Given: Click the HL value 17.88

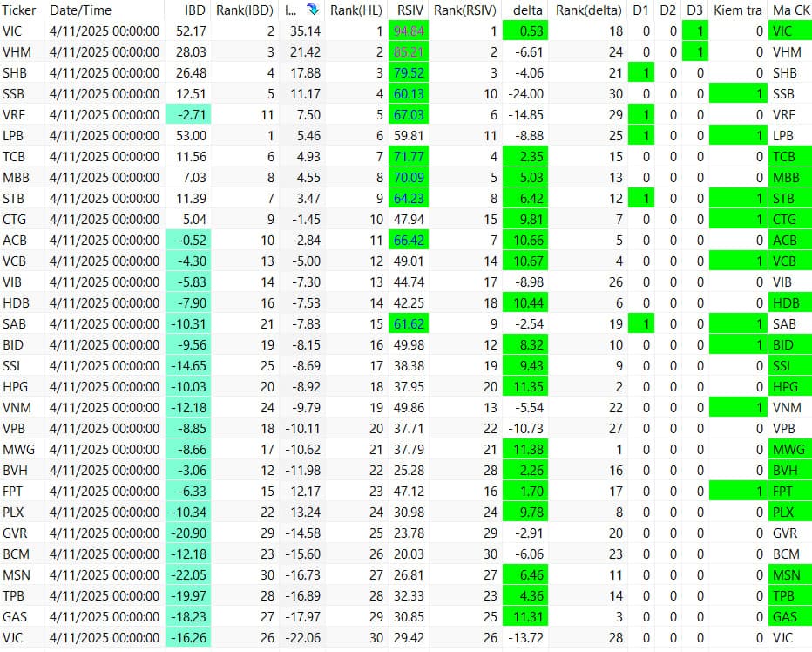Looking at the screenshot, I should (x=306, y=73).
